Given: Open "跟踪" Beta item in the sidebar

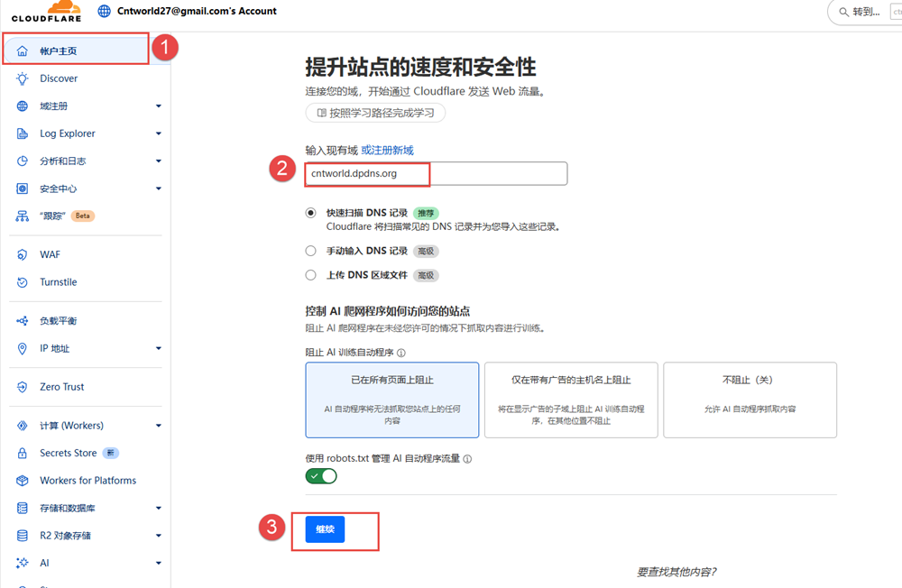Looking at the screenshot, I should coord(85,216).
